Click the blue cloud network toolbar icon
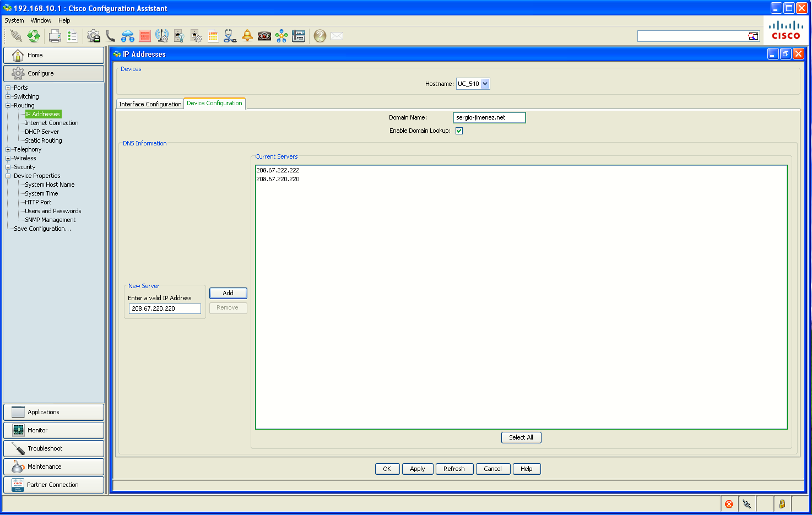The width and height of the screenshot is (812, 515). [x=128, y=36]
